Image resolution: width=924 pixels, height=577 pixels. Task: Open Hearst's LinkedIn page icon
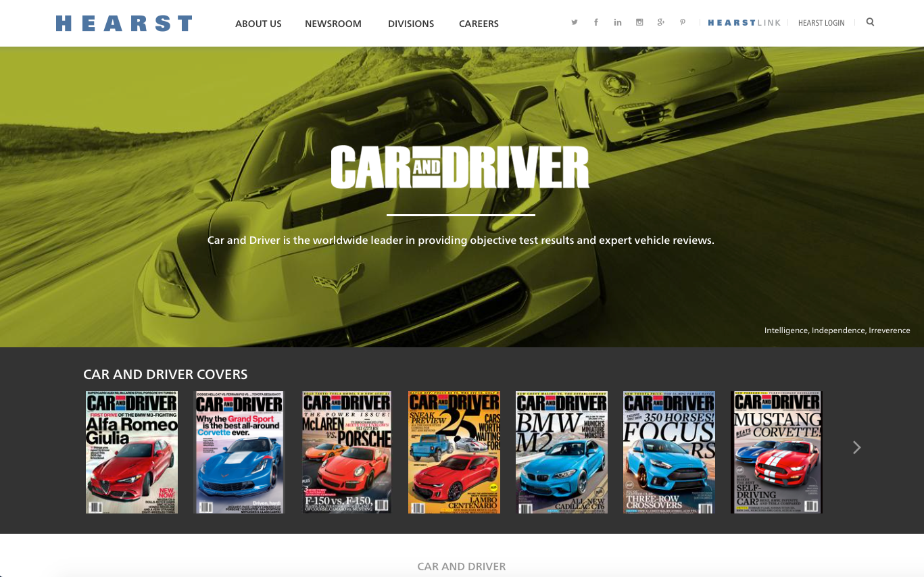coord(618,22)
